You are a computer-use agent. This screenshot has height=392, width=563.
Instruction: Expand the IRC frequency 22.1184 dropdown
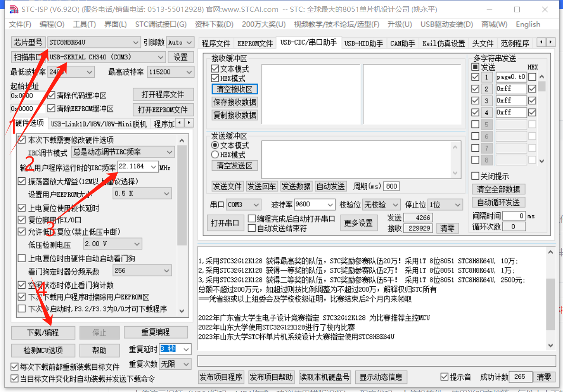(x=153, y=166)
